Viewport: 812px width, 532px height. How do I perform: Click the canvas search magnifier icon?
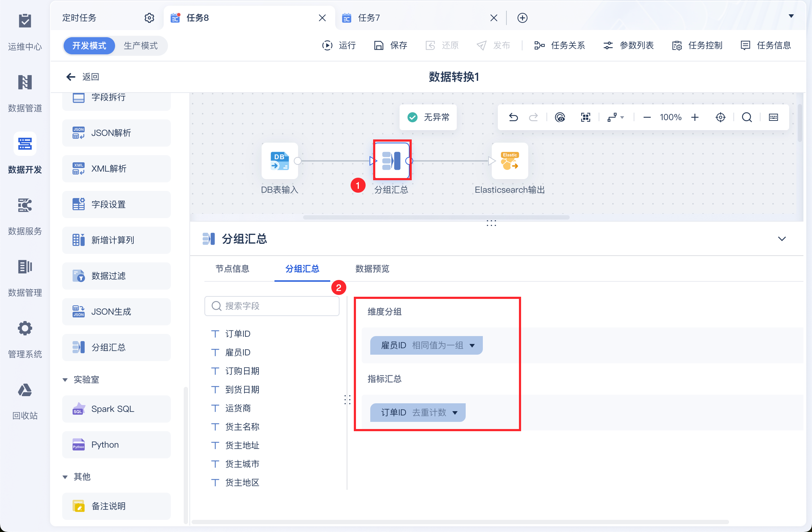(747, 117)
